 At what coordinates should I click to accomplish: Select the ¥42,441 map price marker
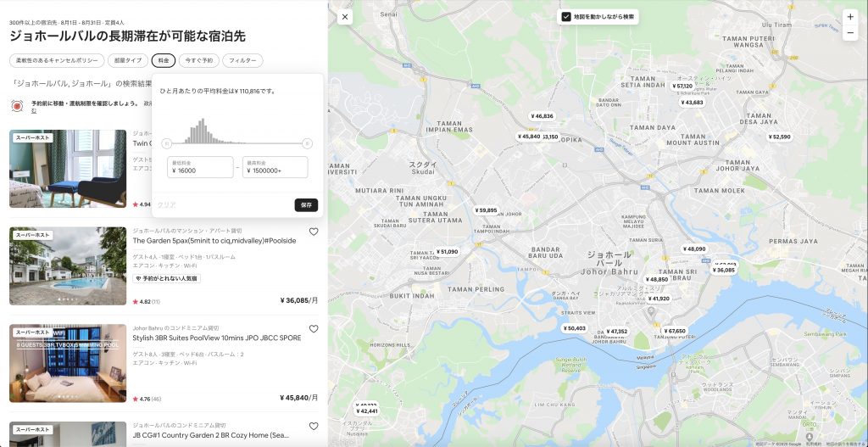coord(366,411)
